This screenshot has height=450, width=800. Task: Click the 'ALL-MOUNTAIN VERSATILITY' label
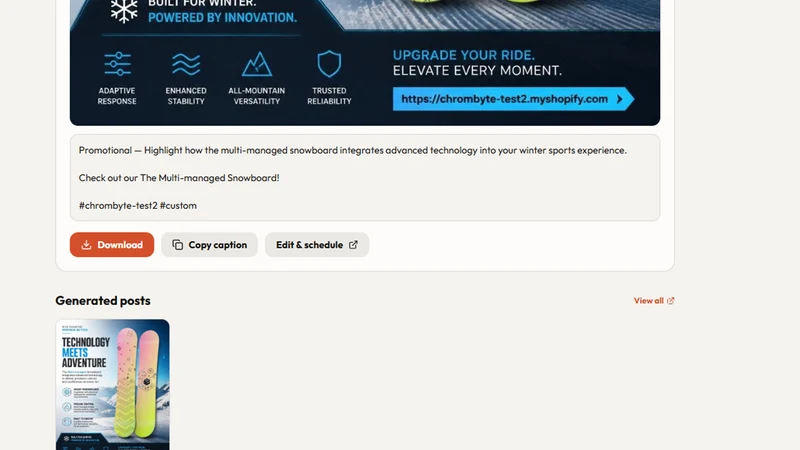pos(257,96)
